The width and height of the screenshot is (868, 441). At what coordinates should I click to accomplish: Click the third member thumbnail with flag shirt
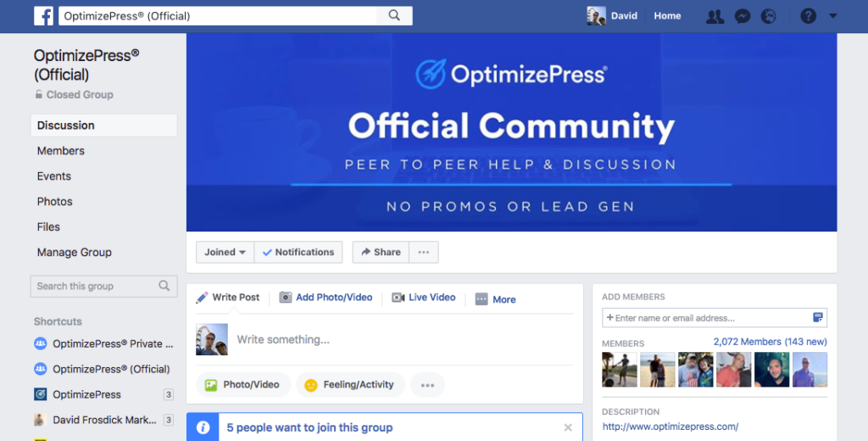pyautogui.click(x=696, y=370)
